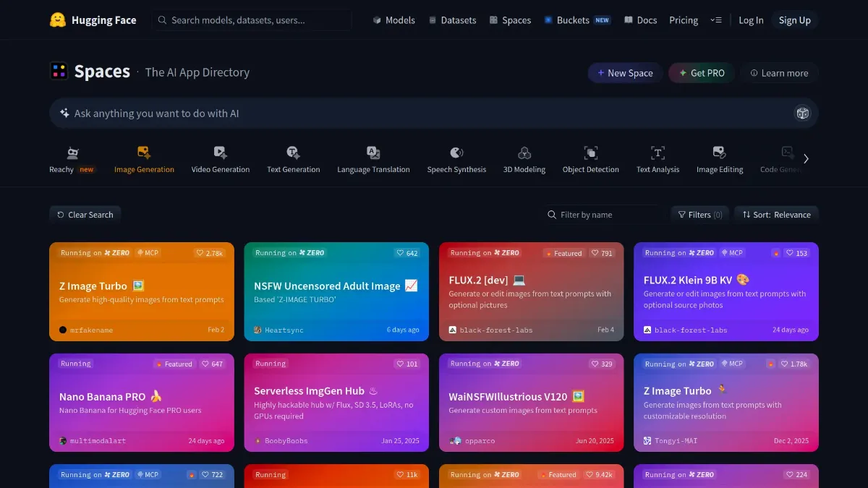
Task: Expand the Filters panel
Action: (699, 215)
